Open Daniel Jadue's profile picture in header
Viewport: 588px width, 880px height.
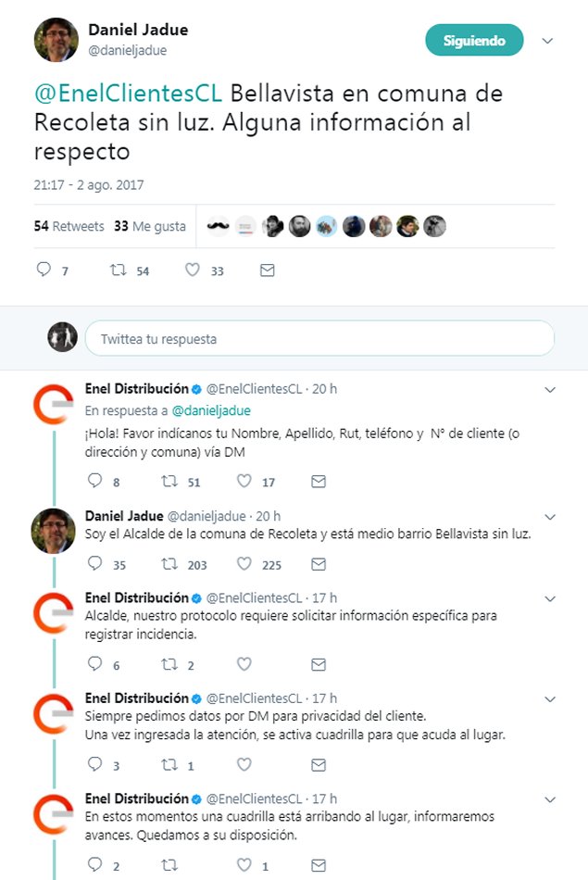(56, 39)
